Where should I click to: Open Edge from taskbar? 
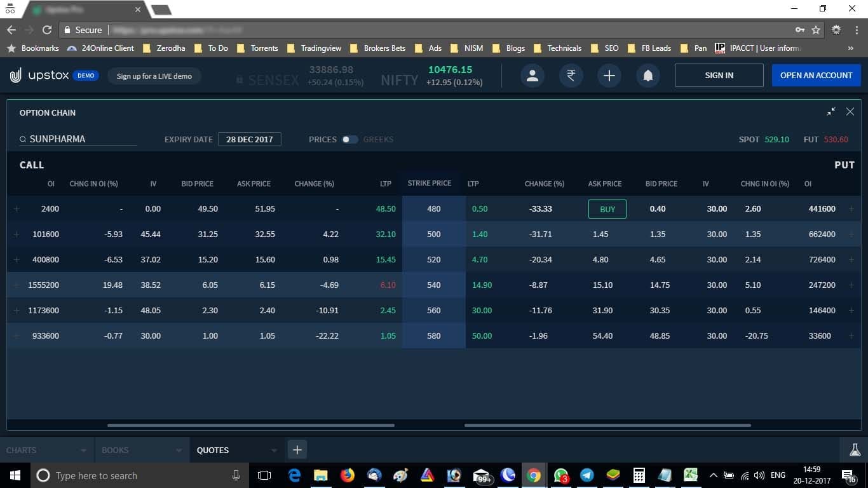point(294,475)
